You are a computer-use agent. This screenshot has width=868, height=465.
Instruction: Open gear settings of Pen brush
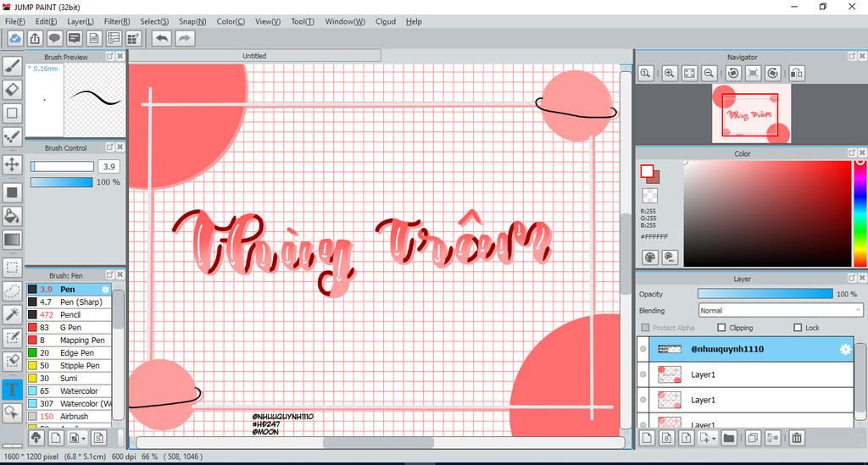coord(105,289)
